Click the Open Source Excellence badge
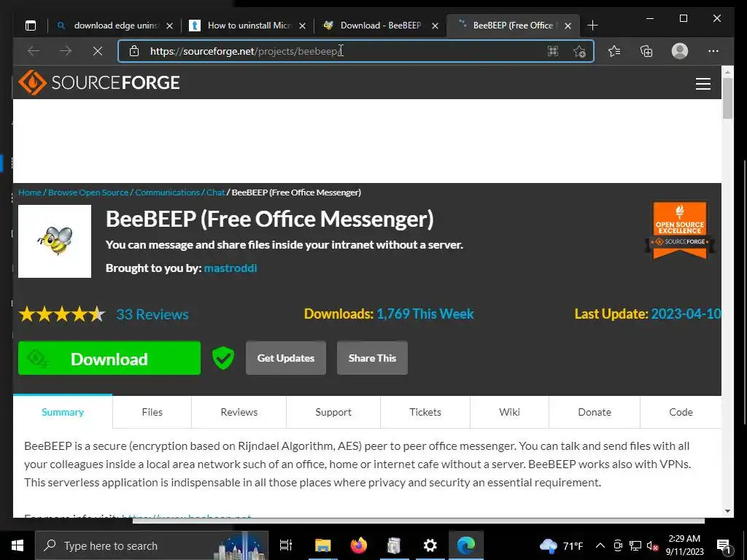The width and height of the screenshot is (747, 560). 680,230
